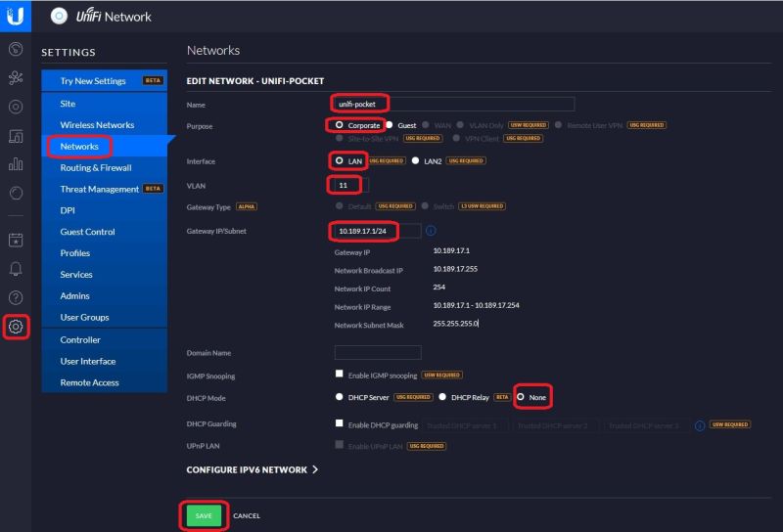The width and height of the screenshot is (783, 532).
Task: Click the Network Broadcast IP 10.189.17.255
Action: pos(455,269)
